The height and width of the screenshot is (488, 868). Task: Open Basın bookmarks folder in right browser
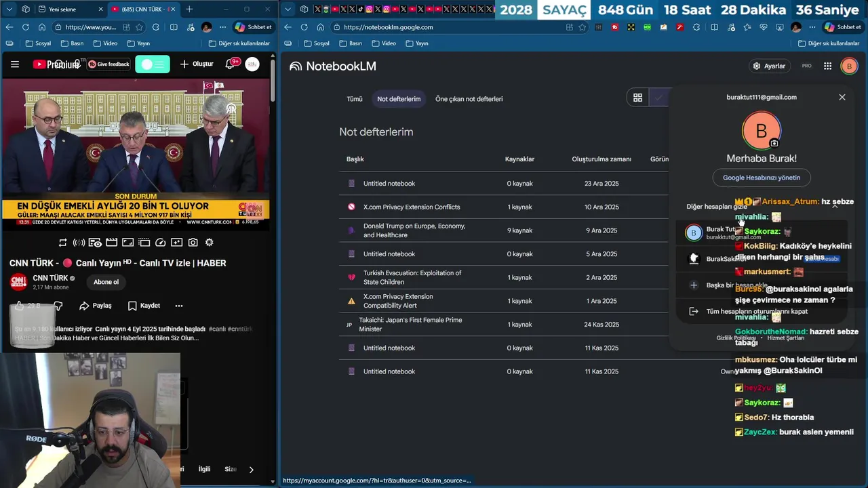pyautogui.click(x=351, y=43)
